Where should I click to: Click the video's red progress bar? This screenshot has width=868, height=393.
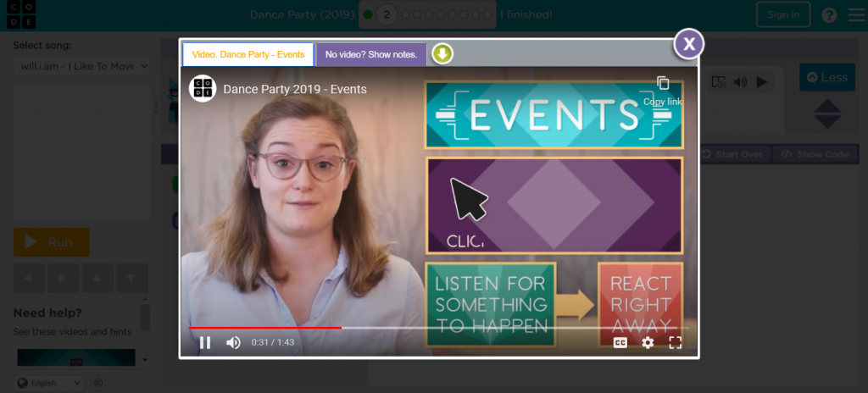pyautogui.click(x=264, y=328)
